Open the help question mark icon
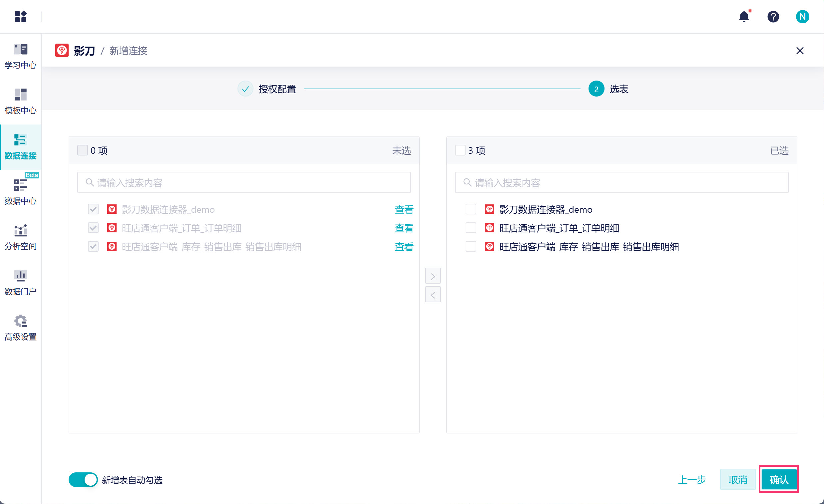824x504 pixels. point(773,16)
